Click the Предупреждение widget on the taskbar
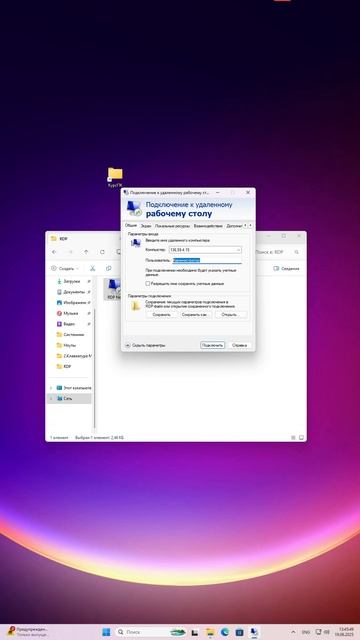Image resolution: width=360 pixels, height=640 pixels. click(28, 632)
